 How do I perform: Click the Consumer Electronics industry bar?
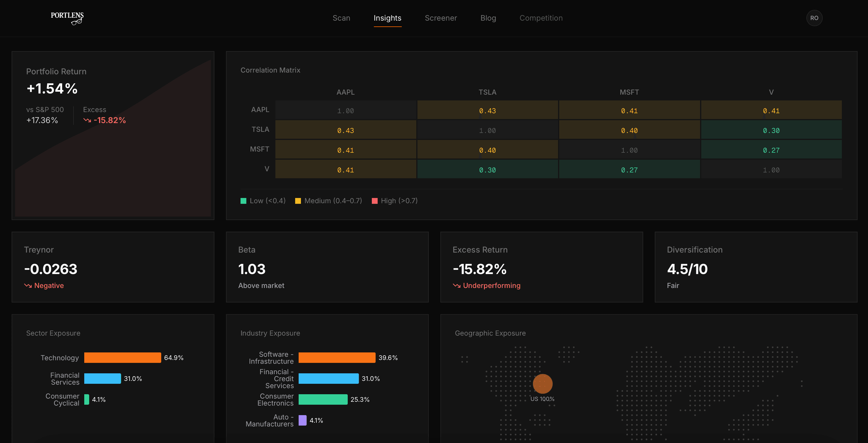[x=323, y=399]
